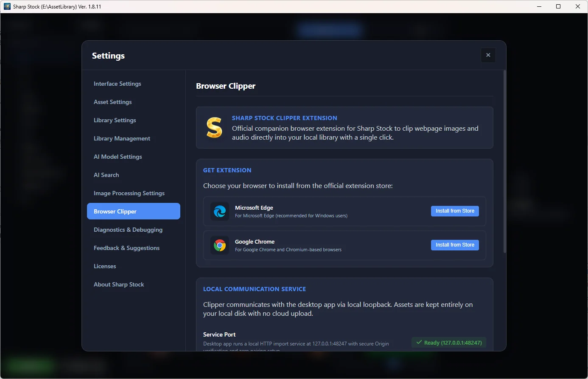Install the Google Chrome extension from Store
Screen dimensions: 588x379
pyautogui.click(x=455, y=245)
